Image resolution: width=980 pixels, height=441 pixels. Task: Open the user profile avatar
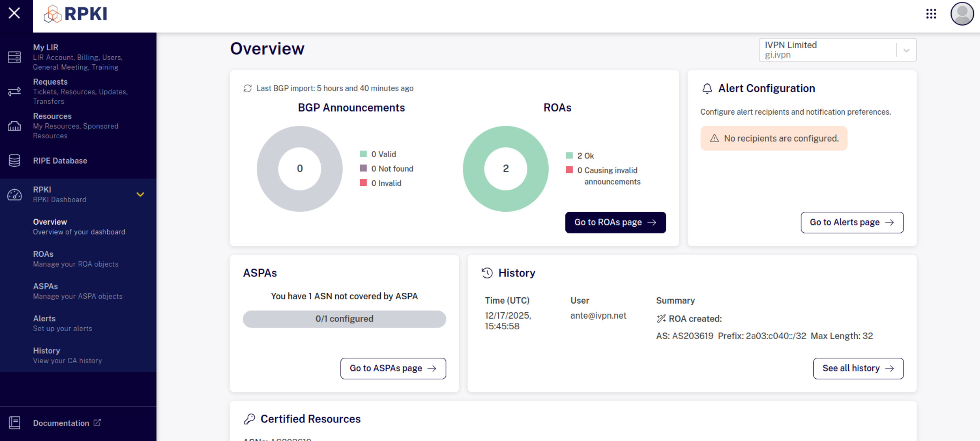[x=962, y=14]
